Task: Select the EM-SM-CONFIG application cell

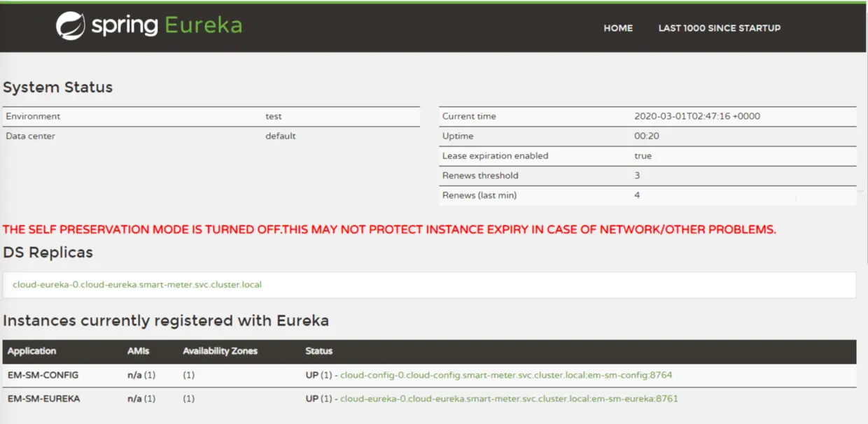Action: (x=43, y=375)
